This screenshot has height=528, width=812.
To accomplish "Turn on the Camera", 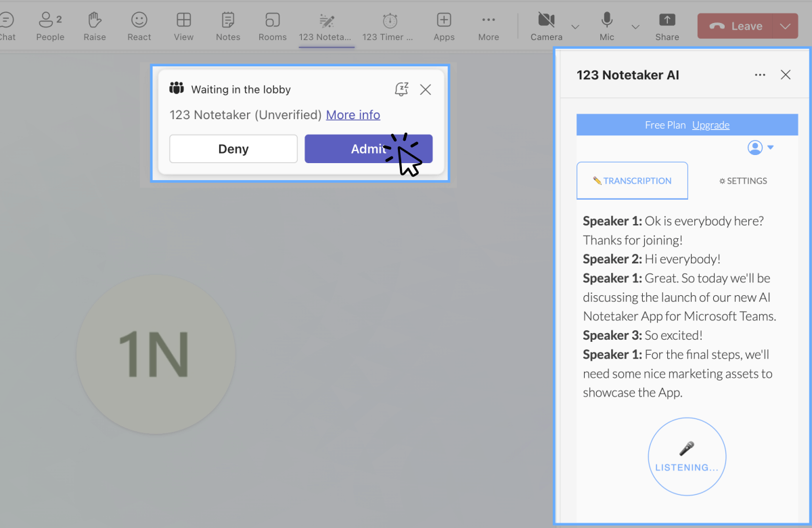I will (546, 26).
